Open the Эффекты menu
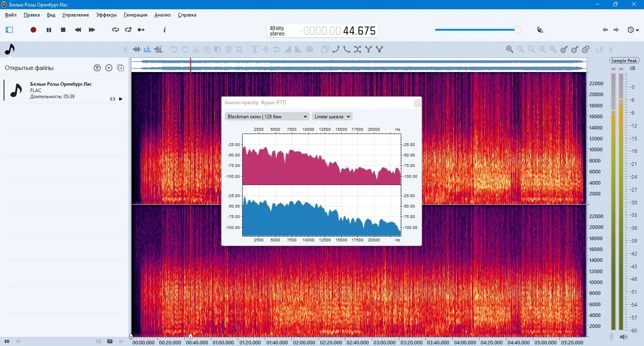644x346 pixels. (106, 15)
